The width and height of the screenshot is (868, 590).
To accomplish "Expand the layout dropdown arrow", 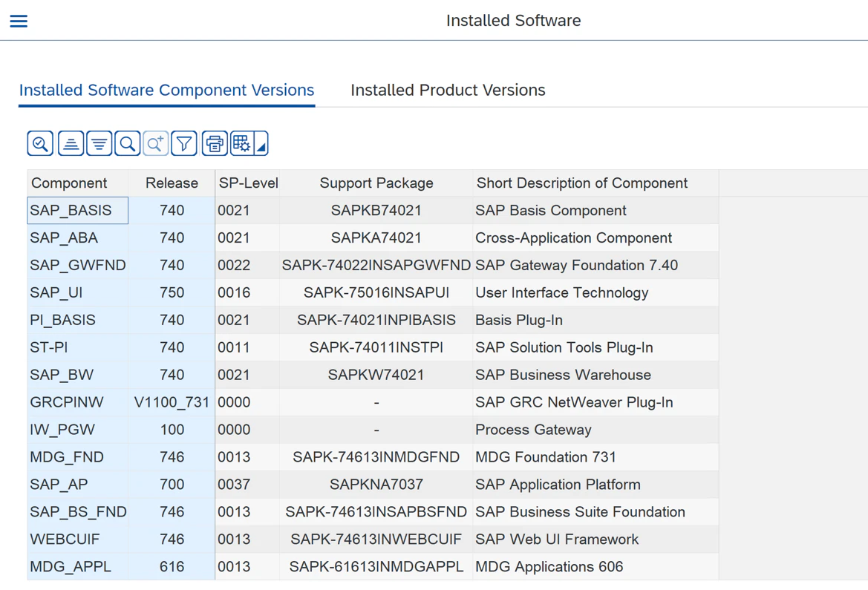I will (261, 144).
